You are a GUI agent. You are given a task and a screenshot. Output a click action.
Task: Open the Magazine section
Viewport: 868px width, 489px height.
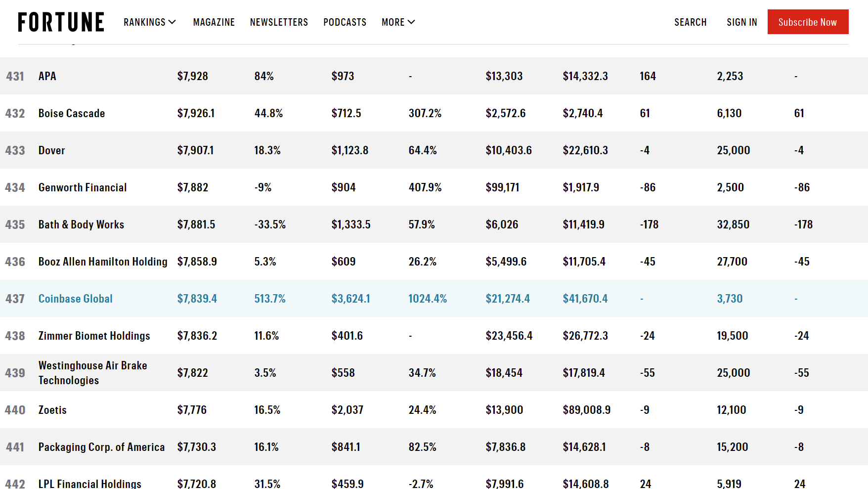(x=214, y=22)
